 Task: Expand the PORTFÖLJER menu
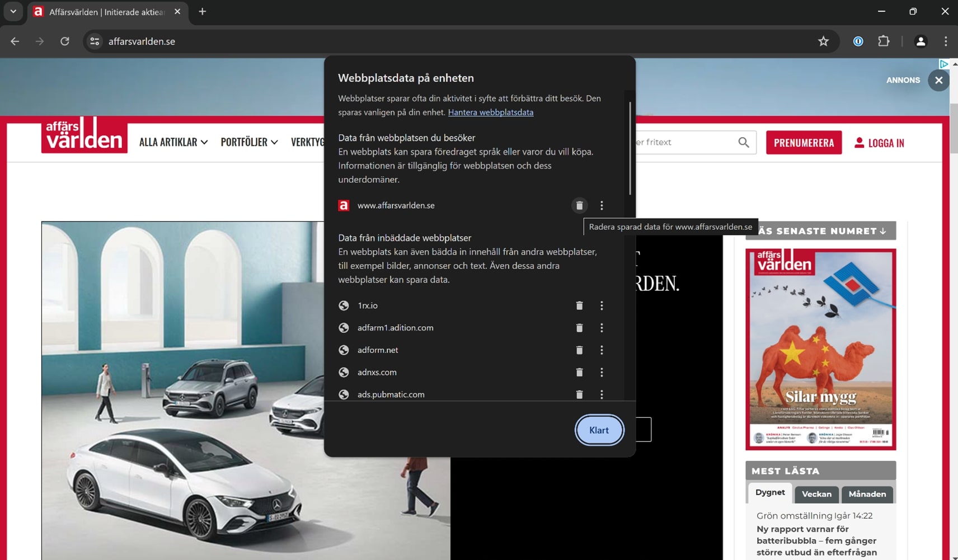tap(249, 142)
